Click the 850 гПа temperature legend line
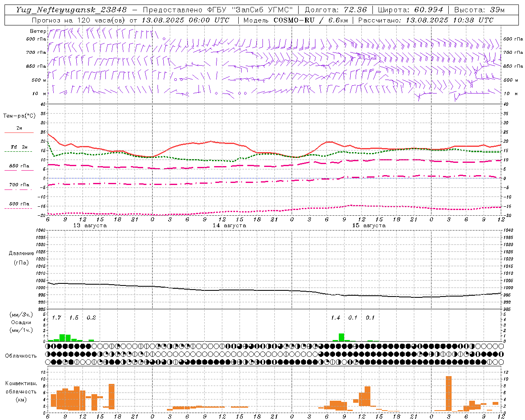525x420 pixels. pos(19,167)
